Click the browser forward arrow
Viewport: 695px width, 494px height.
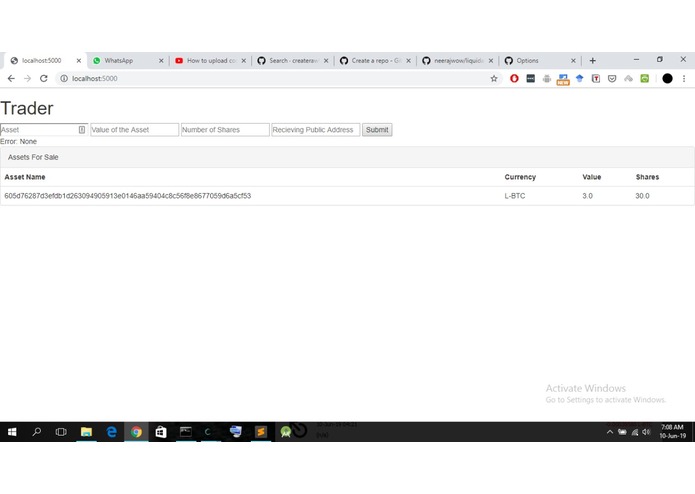pyautogui.click(x=27, y=78)
